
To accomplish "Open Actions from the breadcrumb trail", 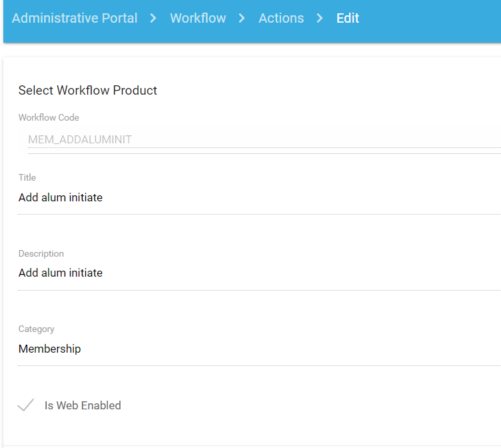I will click(281, 19).
